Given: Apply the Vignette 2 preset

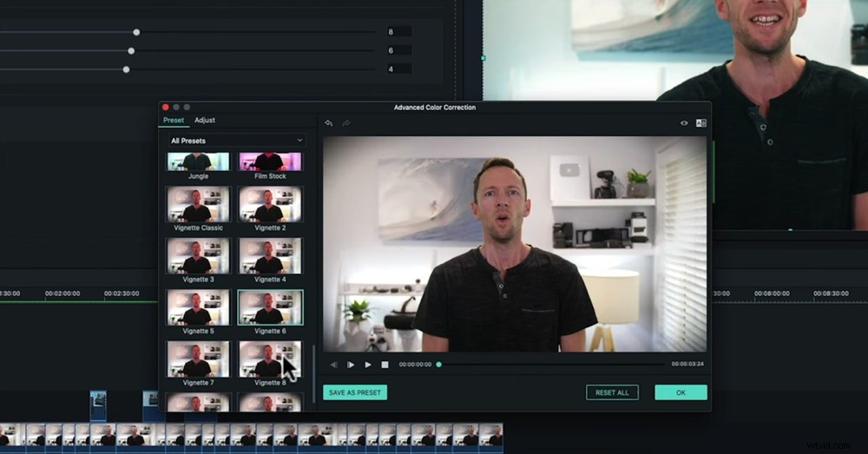Looking at the screenshot, I should (270, 204).
